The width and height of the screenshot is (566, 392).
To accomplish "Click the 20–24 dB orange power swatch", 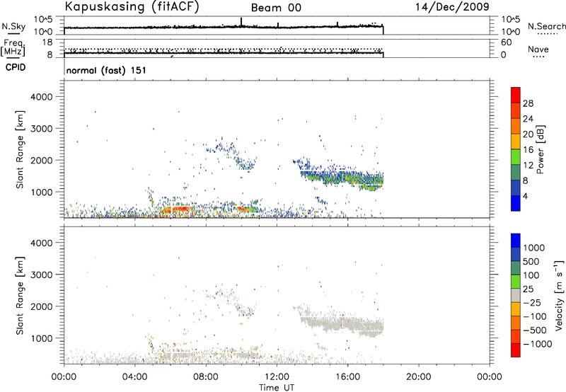I will [x=516, y=126].
